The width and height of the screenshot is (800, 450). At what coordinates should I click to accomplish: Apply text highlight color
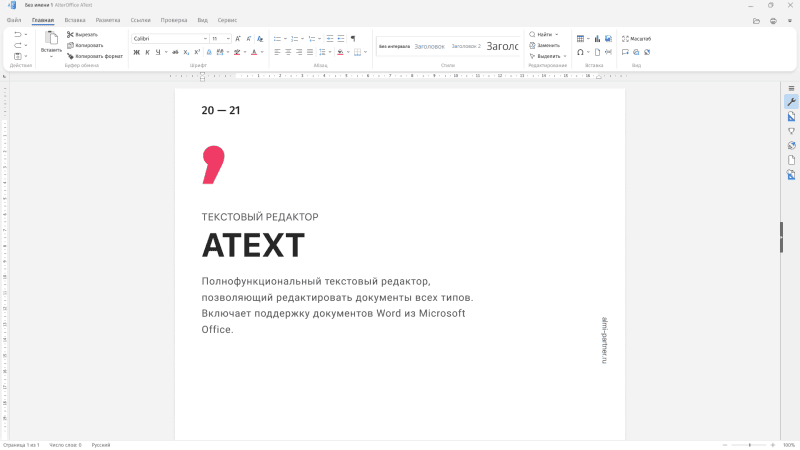pyautogui.click(x=237, y=52)
